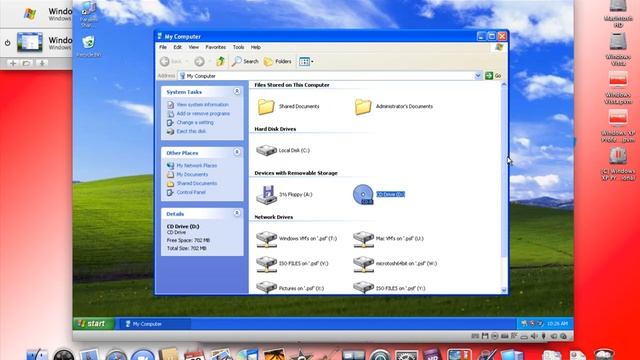The image size is (640, 360).
Task: Click the Windows VM thumbnail in Parallels list
Action: point(29,42)
